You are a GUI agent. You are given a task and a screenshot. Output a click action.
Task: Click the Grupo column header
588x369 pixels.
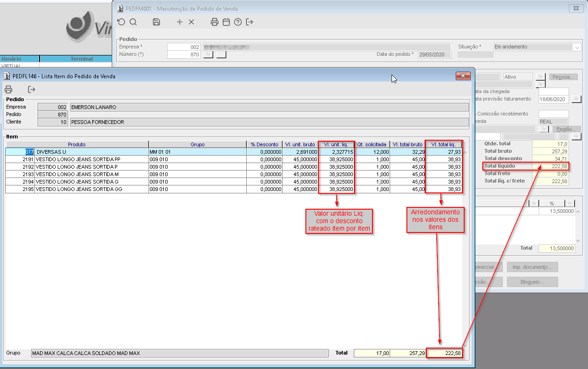tap(197, 144)
